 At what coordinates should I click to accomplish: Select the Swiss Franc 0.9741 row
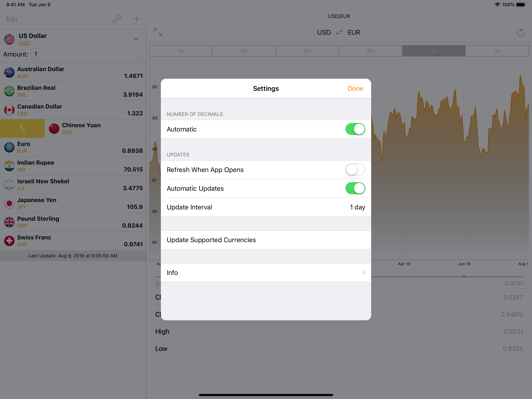click(73, 241)
